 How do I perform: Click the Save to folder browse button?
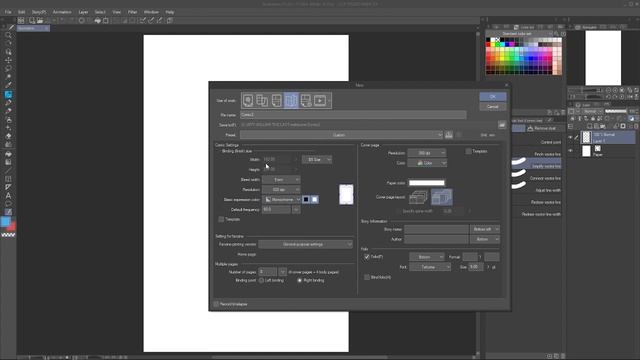pyautogui.click(x=502, y=125)
